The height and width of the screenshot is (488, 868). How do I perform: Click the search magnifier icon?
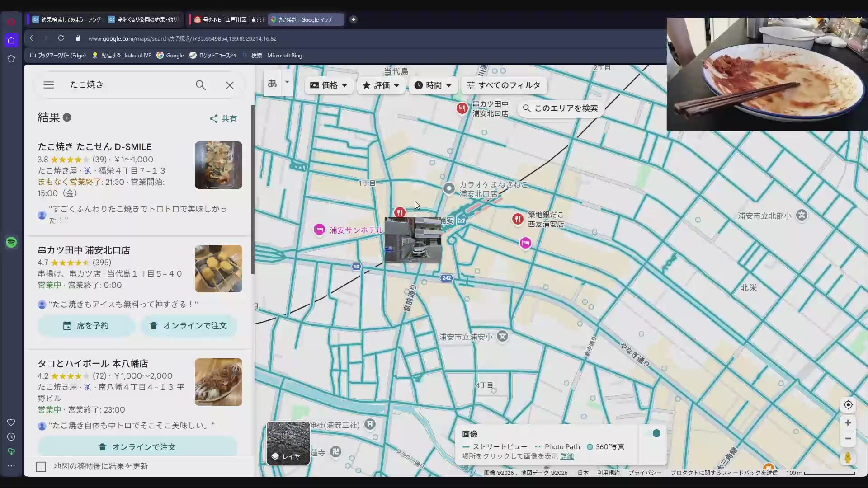(x=201, y=85)
